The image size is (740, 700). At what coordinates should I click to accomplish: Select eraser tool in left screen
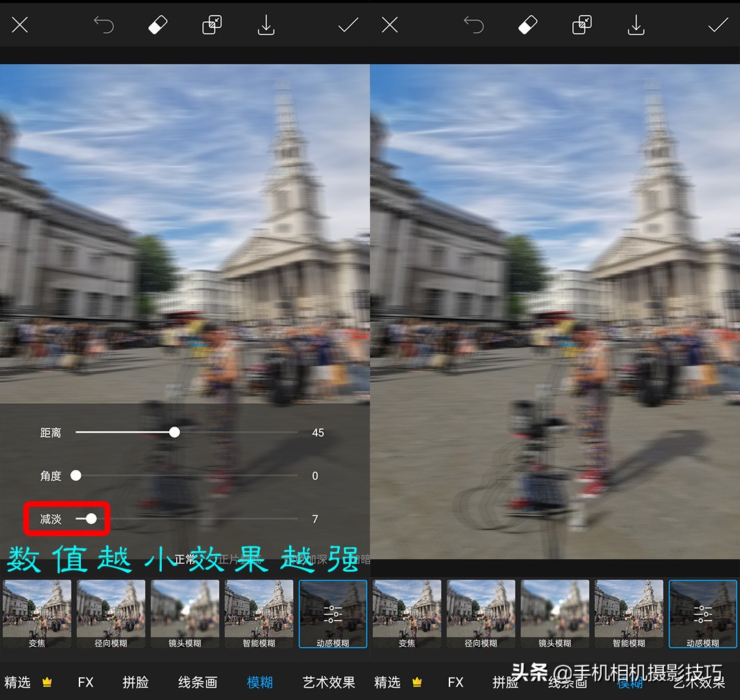coord(158,25)
